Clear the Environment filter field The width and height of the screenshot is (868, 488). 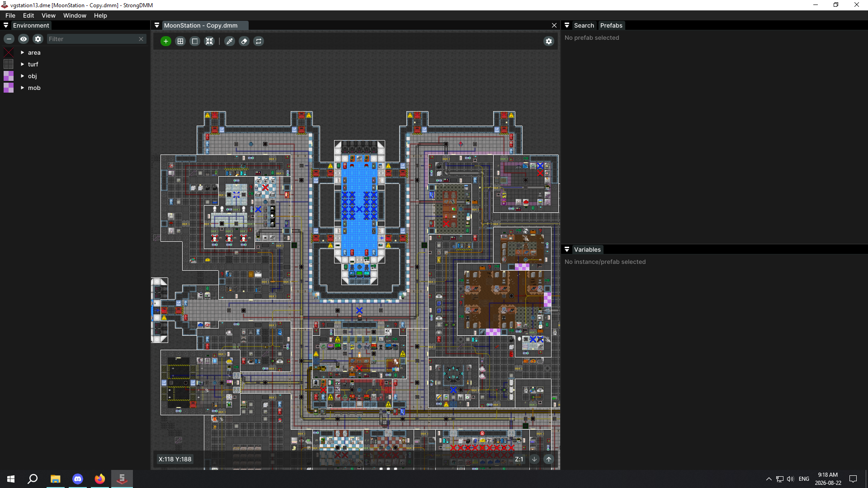click(141, 39)
